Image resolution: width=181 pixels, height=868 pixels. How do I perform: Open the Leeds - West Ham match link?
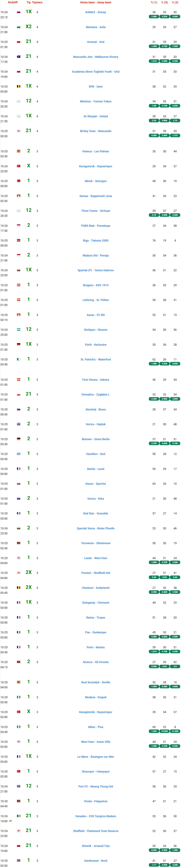tap(95, 558)
